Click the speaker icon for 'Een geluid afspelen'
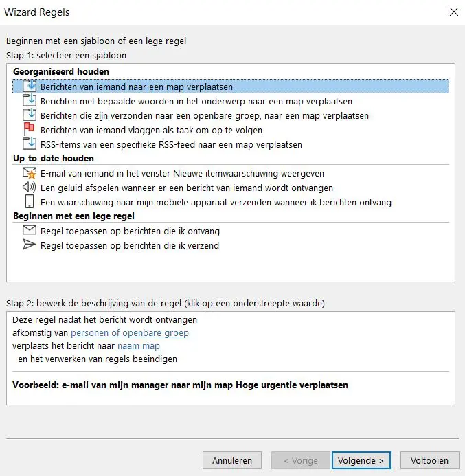 (29, 187)
